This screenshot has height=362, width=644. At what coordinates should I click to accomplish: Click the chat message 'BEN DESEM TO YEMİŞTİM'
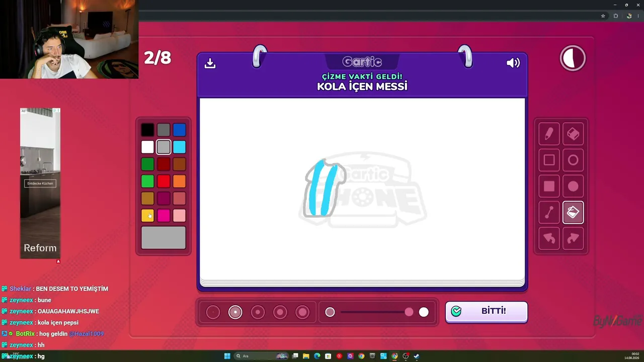coord(72,289)
